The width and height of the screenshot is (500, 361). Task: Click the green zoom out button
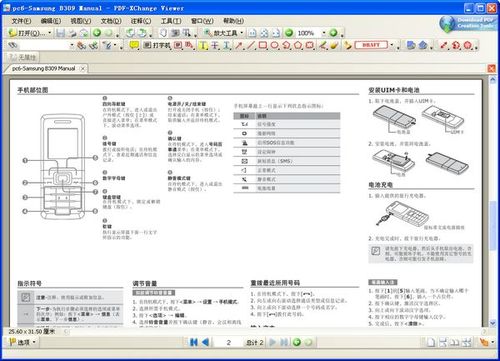[x=289, y=33]
